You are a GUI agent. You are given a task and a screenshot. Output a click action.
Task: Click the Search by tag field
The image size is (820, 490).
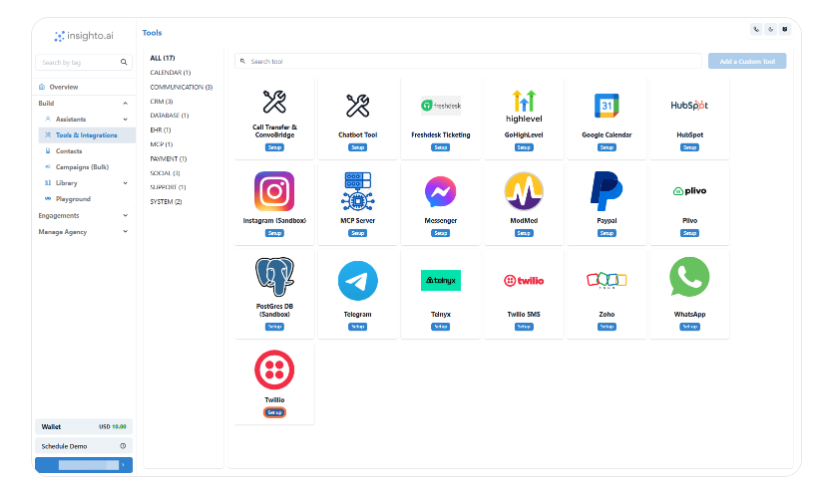click(x=84, y=62)
